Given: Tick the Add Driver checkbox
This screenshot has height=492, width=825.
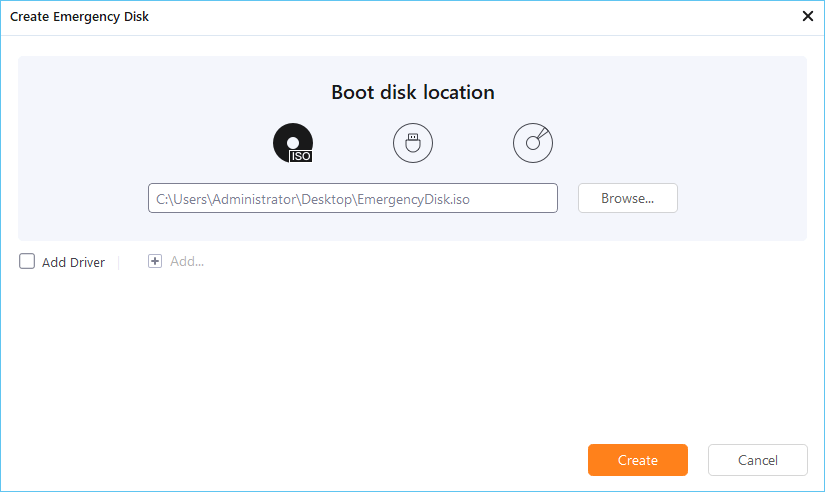Looking at the screenshot, I should coord(27,262).
